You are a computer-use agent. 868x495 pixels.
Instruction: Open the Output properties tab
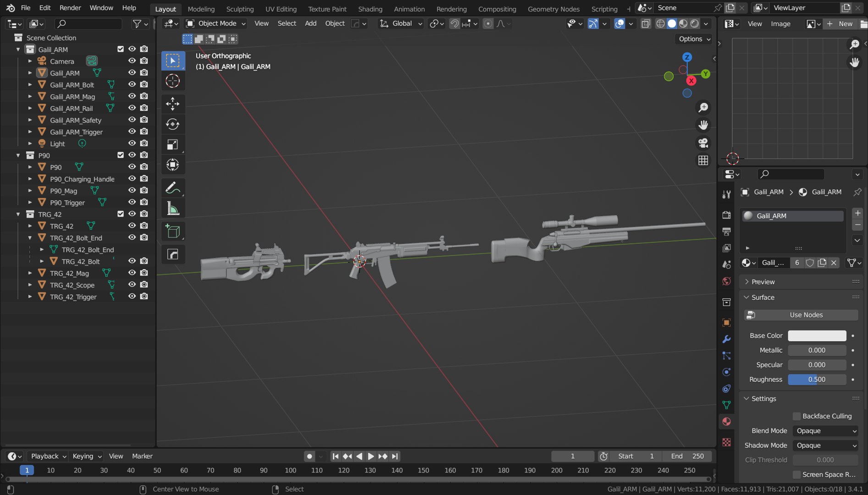(x=727, y=231)
